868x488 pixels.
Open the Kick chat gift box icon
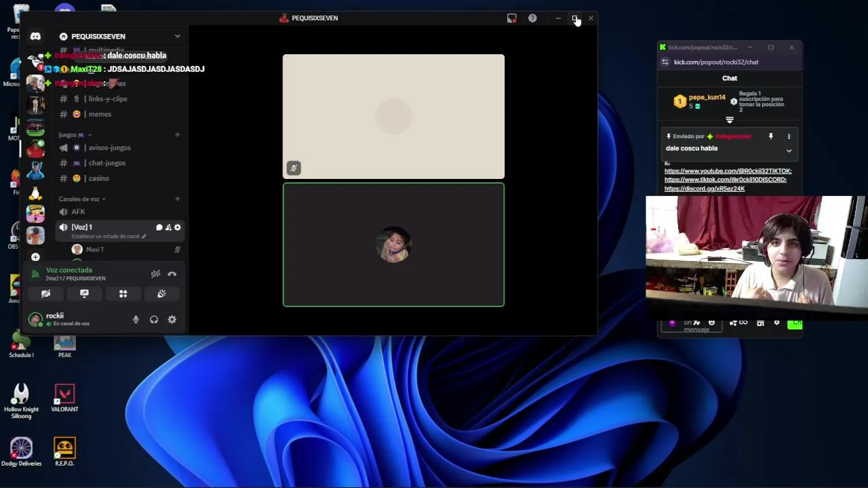[x=760, y=323]
